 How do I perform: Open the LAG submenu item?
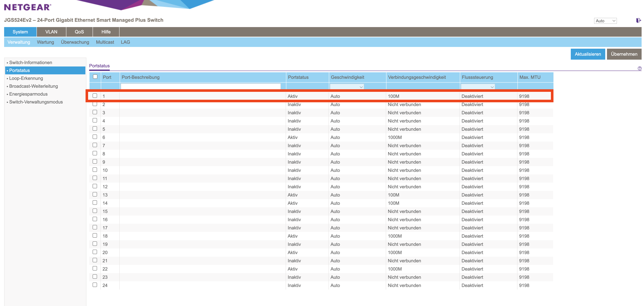point(125,42)
